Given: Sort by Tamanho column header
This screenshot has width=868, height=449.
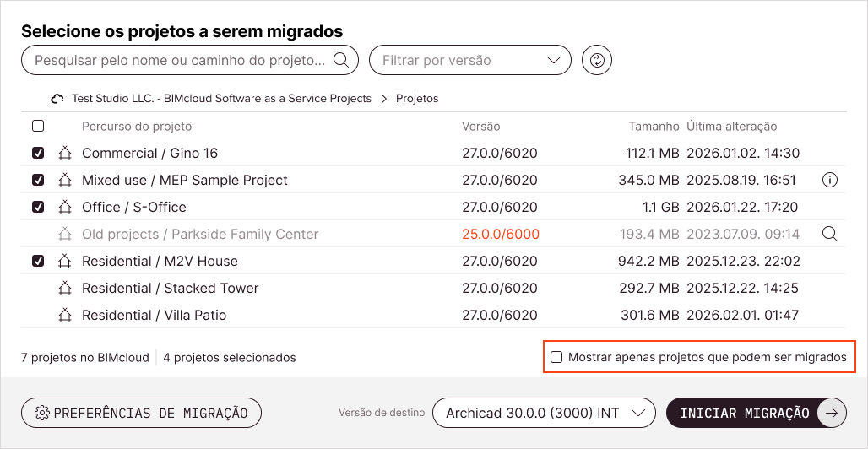Looking at the screenshot, I should (654, 127).
